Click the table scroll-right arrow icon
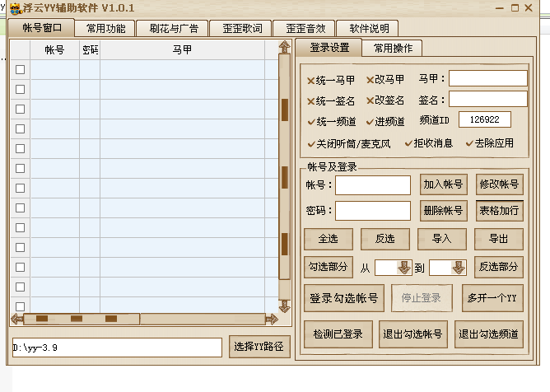 pyautogui.click(x=272, y=319)
